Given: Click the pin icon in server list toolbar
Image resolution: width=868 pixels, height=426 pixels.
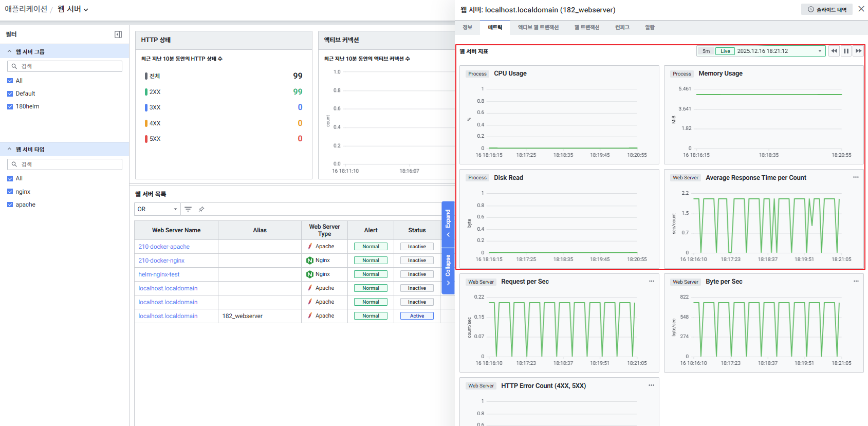Looking at the screenshot, I should 201,209.
